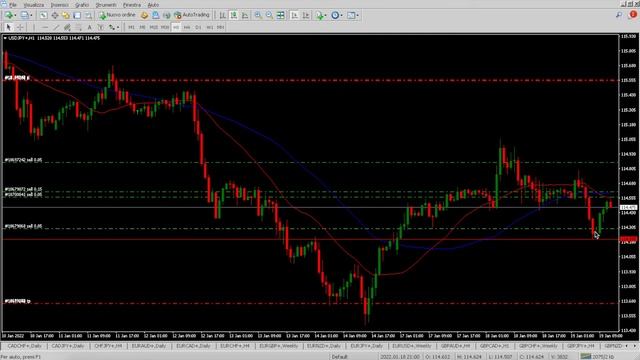
Task: Click the indicators list icon
Action: coord(320,16)
